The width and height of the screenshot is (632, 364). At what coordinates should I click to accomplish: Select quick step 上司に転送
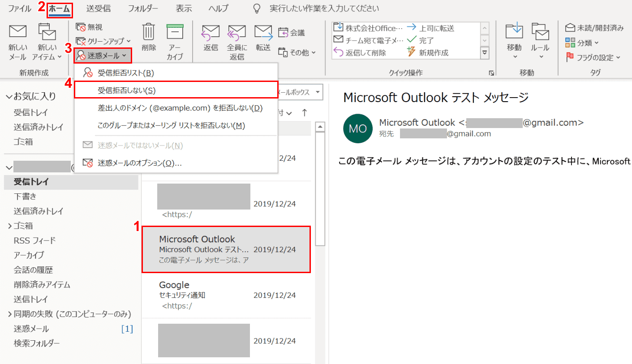click(x=430, y=28)
